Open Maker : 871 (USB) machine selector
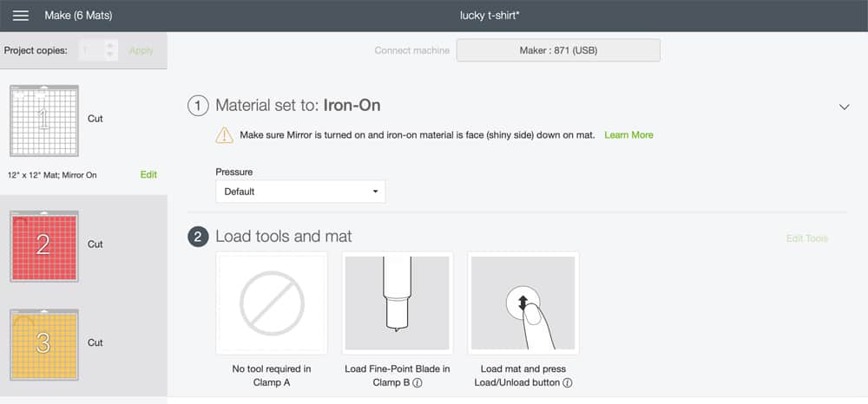This screenshot has height=404, width=868. pos(558,50)
